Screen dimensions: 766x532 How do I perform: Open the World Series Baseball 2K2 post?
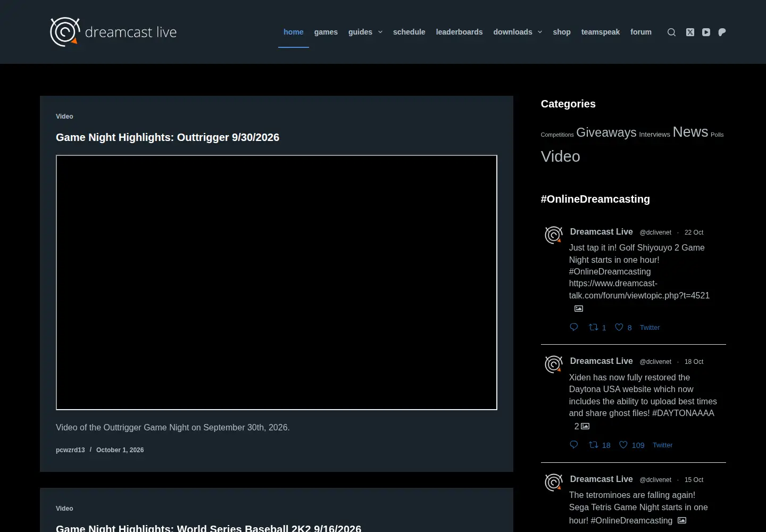click(209, 528)
